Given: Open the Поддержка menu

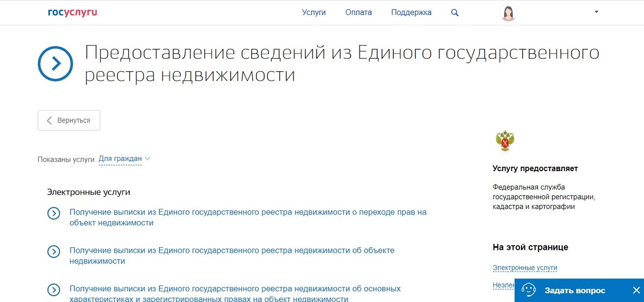Looking at the screenshot, I should [411, 12].
